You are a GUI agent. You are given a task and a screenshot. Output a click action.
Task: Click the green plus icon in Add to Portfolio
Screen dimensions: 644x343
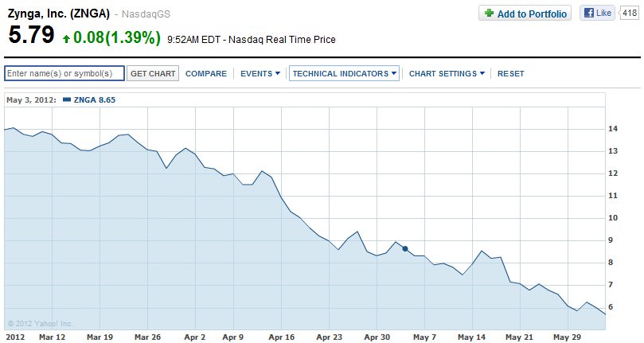(x=489, y=14)
